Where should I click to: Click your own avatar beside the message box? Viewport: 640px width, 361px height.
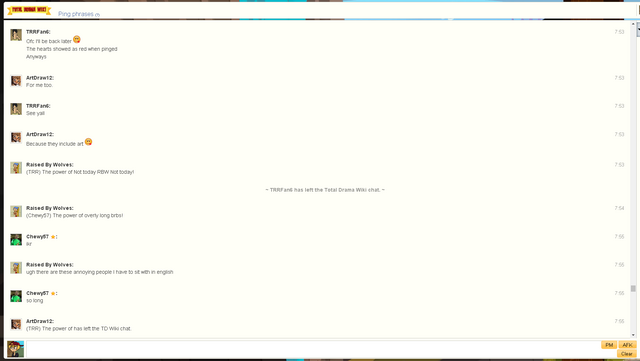tap(16, 349)
